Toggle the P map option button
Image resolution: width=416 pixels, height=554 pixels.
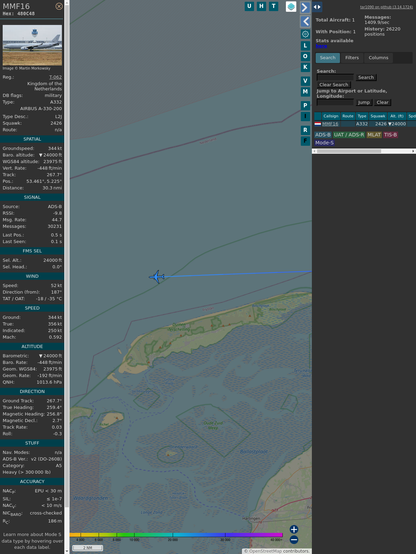click(x=305, y=105)
